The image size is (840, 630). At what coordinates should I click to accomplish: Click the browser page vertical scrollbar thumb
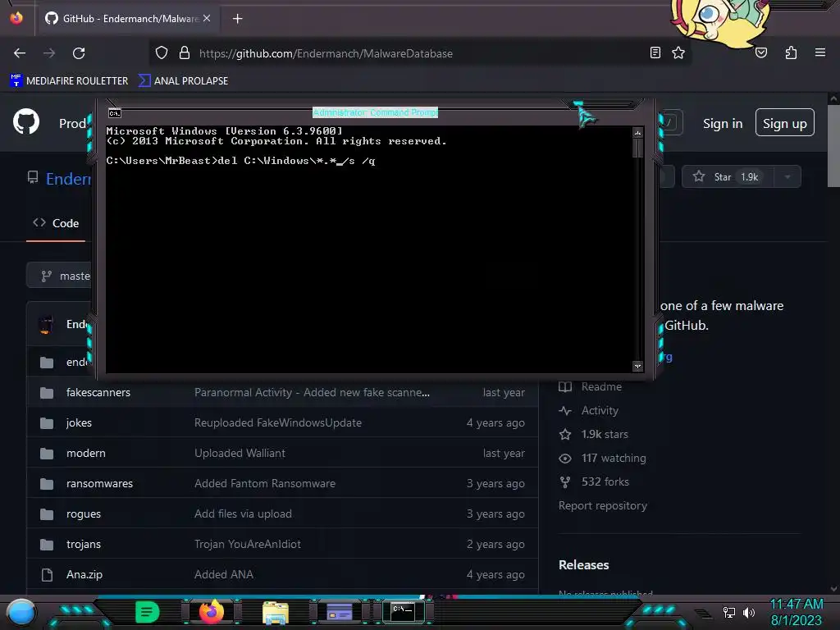(833, 146)
